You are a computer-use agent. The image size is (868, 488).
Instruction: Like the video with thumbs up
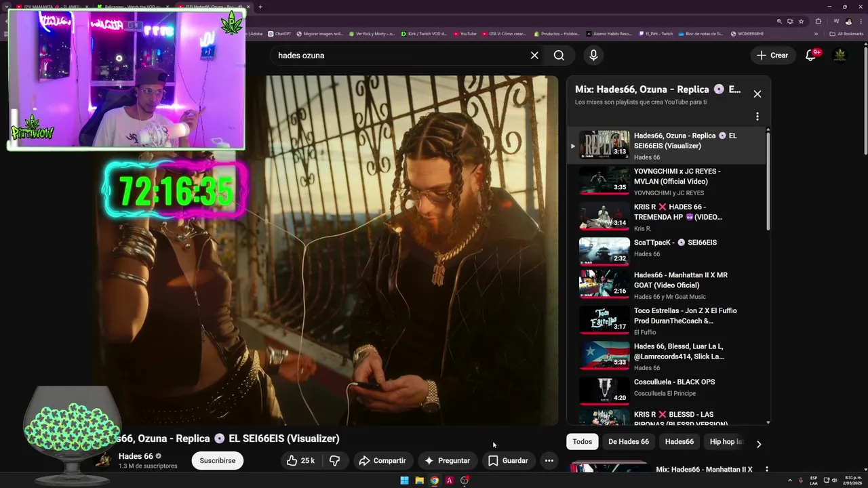pyautogui.click(x=300, y=461)
